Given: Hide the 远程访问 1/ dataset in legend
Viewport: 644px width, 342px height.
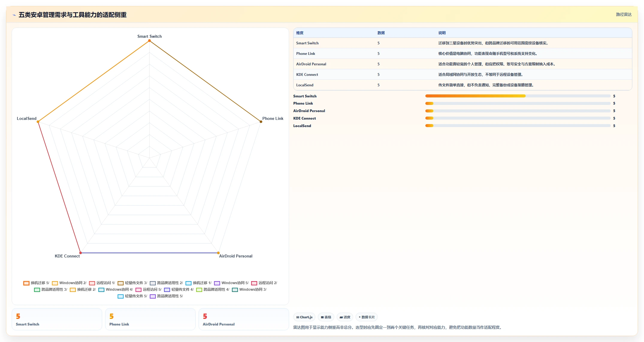Looking at the screenshot, I should (102, 283).
